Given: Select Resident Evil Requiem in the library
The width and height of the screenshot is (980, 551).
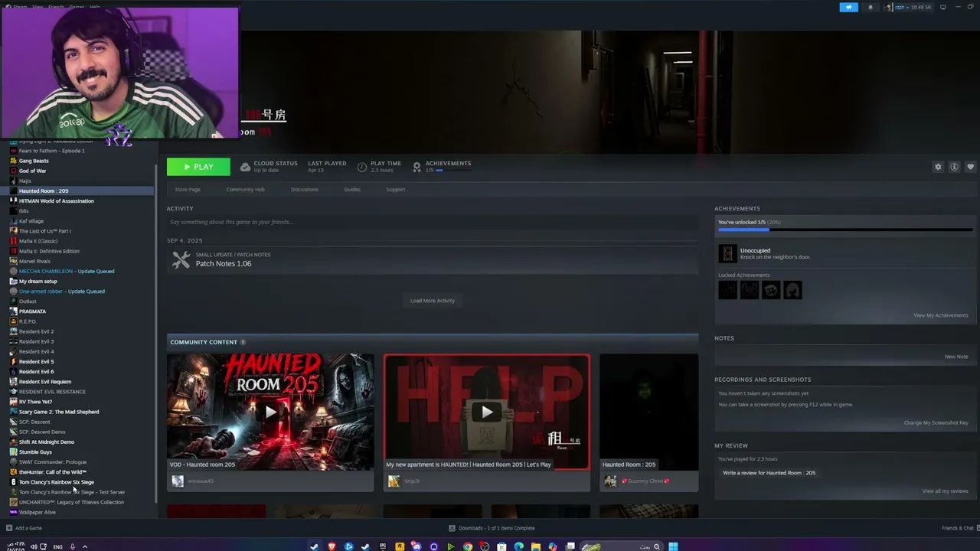Looking at the screenshot, I should (44, 382).
